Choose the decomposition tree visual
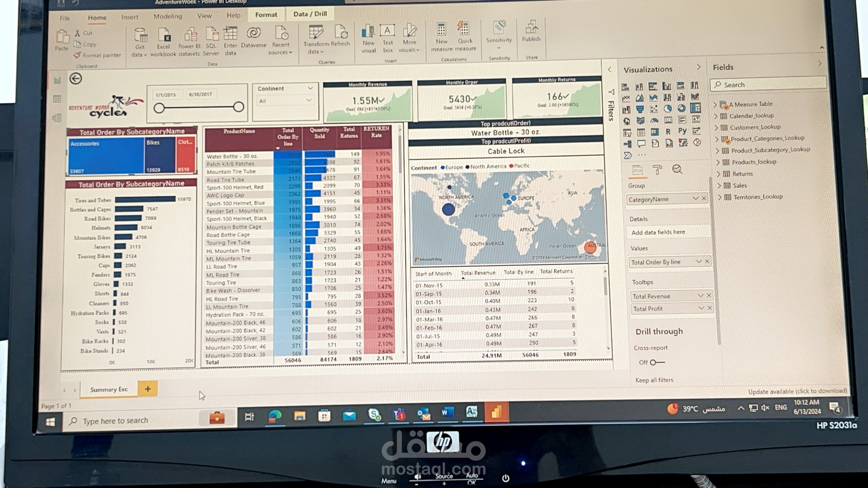 pyautogui.click(x=627, y=144)
